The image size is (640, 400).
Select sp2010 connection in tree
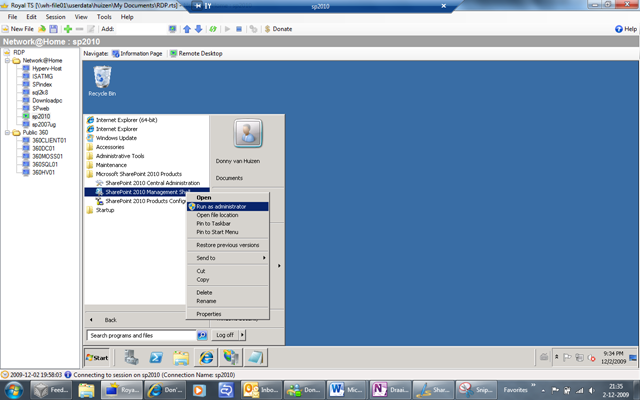36,116
